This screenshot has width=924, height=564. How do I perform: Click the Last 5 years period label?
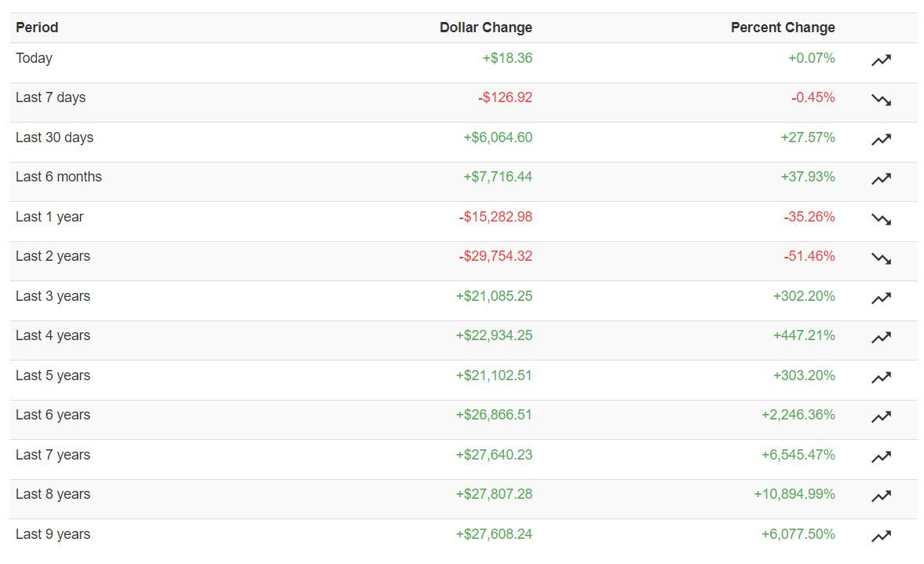(53, 375)
